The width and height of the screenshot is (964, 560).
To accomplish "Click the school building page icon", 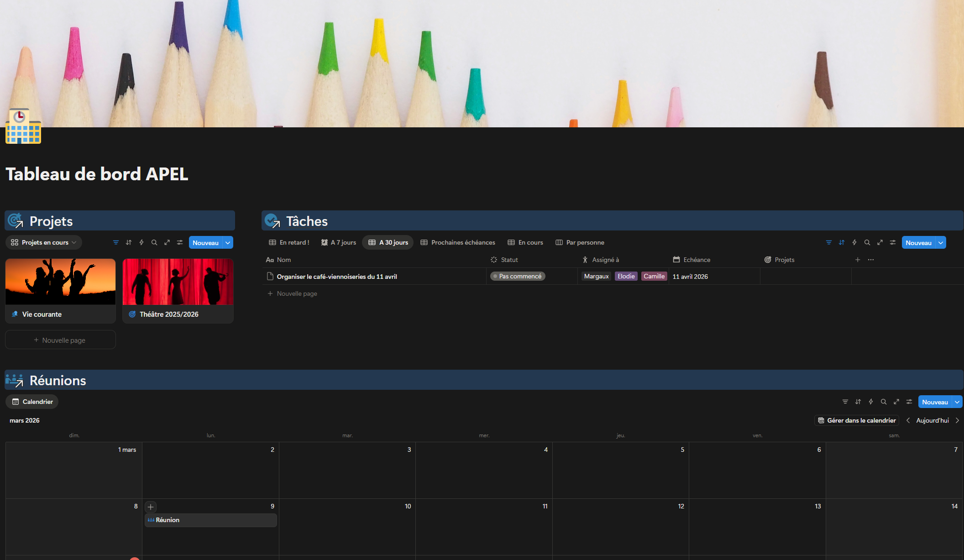I will click(x=23, y=126).
